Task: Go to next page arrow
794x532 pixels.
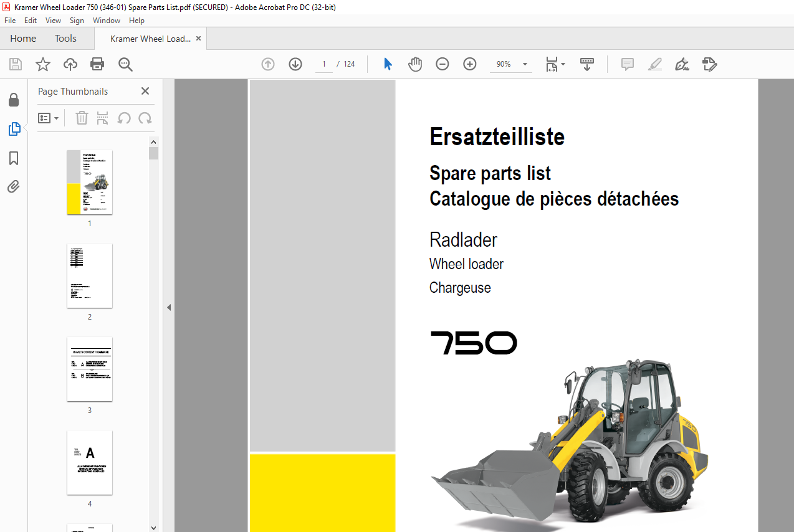Action: pos(295,64)
